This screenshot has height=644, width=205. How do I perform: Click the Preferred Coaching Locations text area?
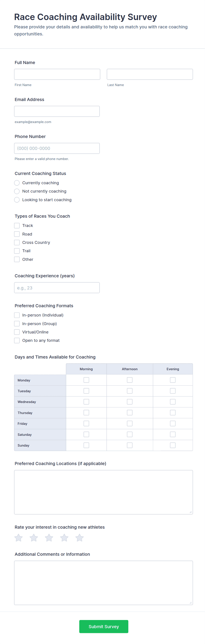[103, 492]
